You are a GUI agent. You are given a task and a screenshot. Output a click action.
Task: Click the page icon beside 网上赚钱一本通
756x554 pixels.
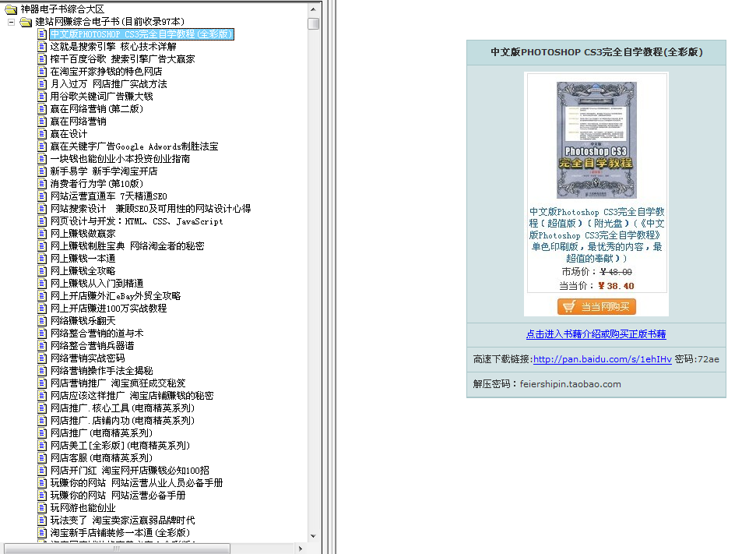click(42, 259)
